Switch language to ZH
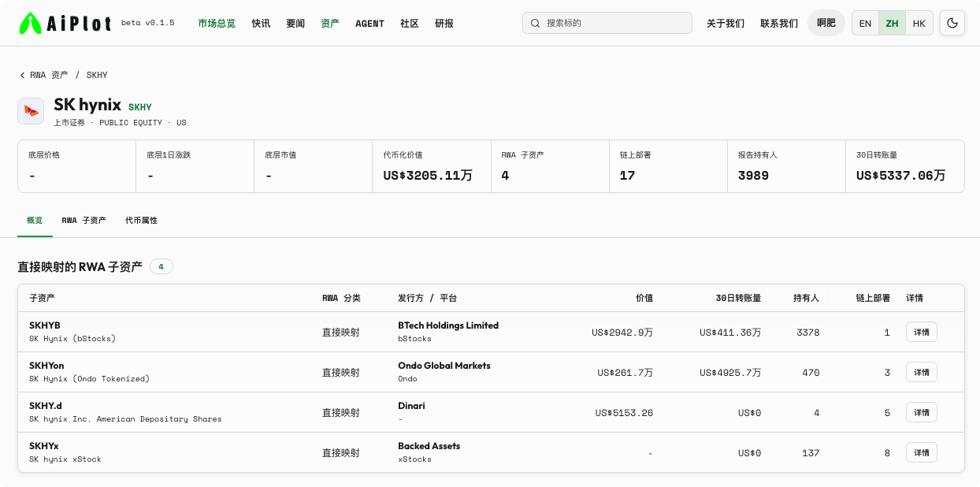 [x=892, y=23]
